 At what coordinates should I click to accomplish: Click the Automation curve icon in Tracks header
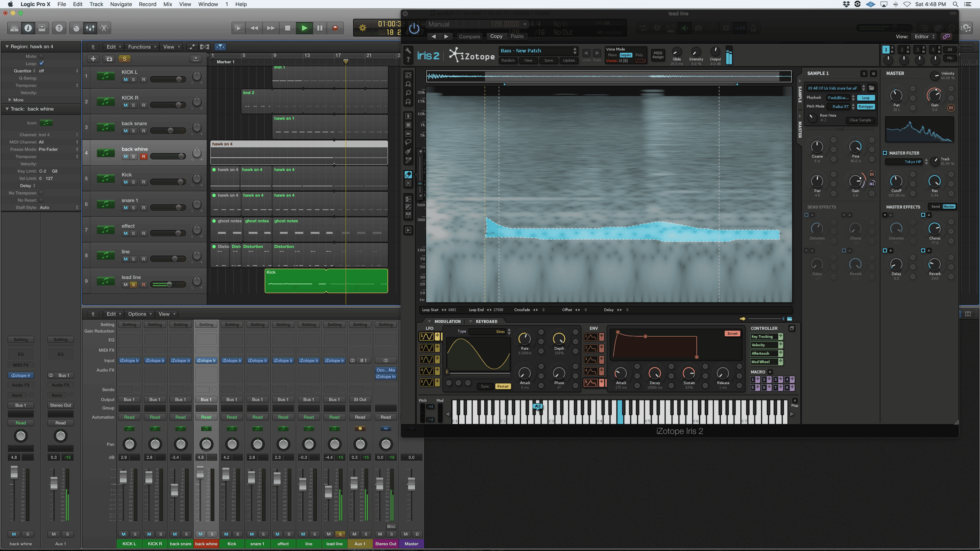tap(192, 47)
